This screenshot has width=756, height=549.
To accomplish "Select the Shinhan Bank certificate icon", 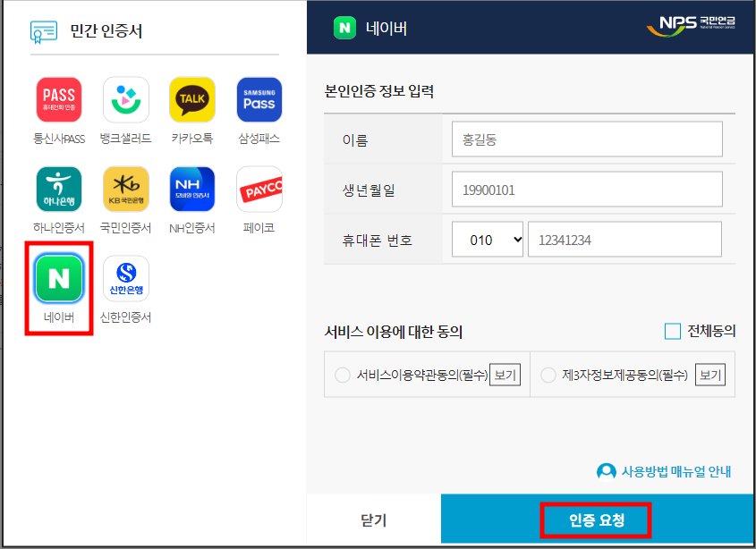I will [125, 278].
